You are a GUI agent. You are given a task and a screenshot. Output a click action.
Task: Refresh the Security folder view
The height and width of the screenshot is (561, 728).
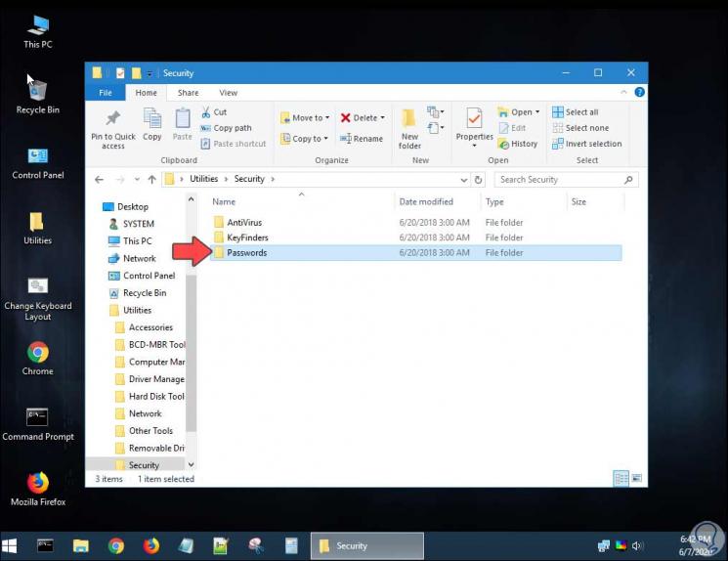(478, 180)
